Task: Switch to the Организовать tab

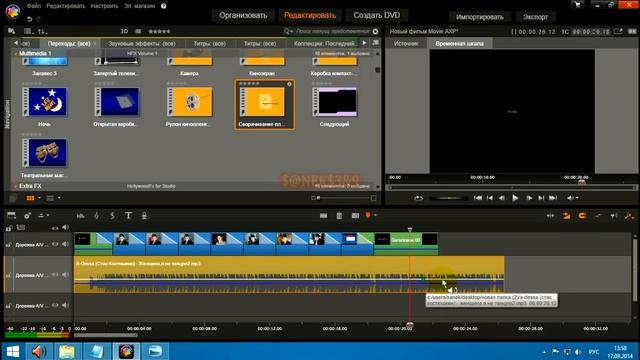Action: pos(243,15)
